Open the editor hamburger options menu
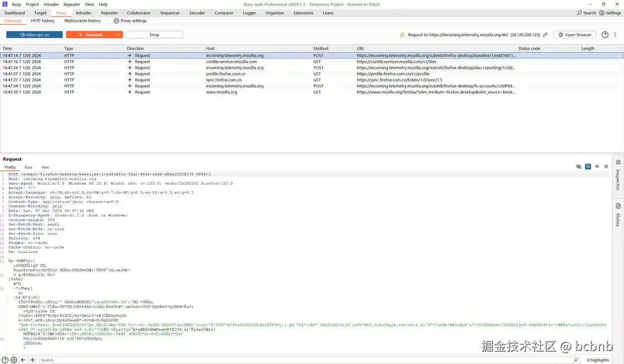Screen dimensions: 624x364 [x=606, y=167]
